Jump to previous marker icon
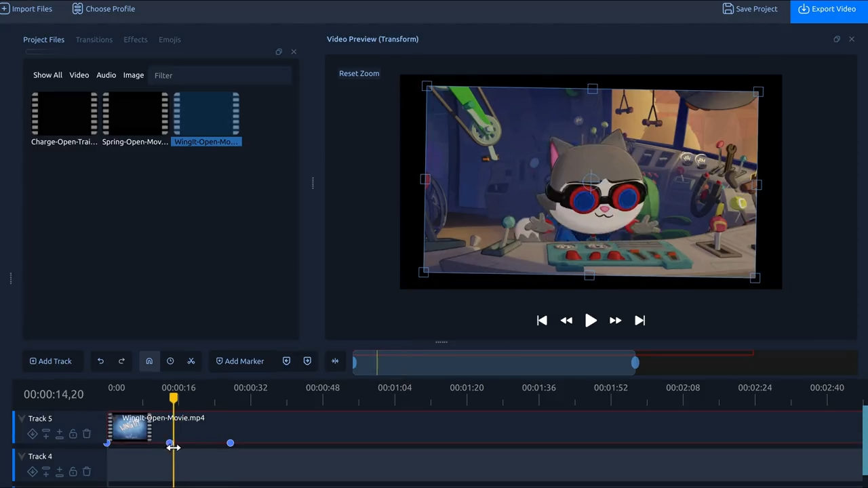868x488 pixels. 286,361
